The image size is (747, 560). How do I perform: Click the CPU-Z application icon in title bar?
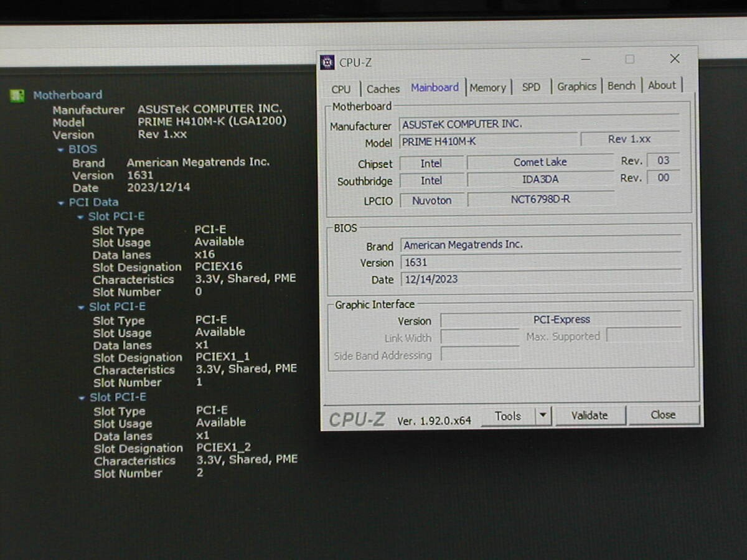click(327, 62)
